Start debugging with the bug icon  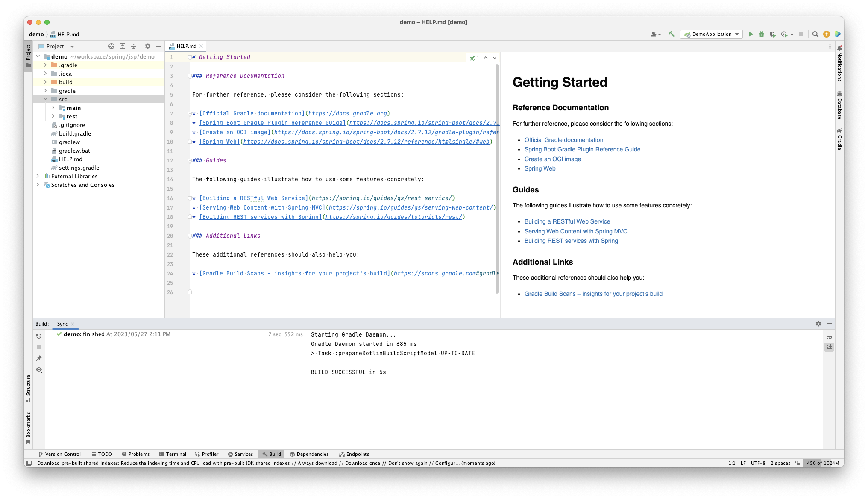[x=762, y=34]
